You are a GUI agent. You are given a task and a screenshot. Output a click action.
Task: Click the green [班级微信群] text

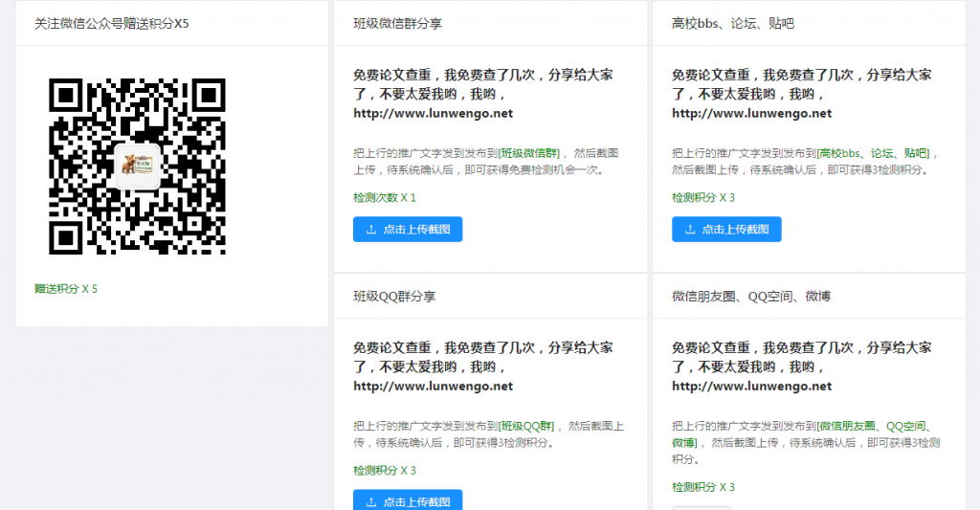[x=529, y=153]
